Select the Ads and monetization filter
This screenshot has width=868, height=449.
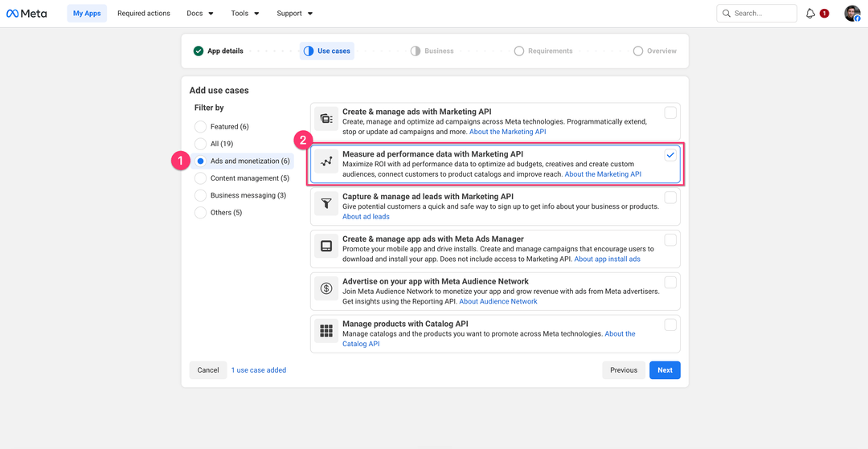pyautogui.click(x=200, y=161)
